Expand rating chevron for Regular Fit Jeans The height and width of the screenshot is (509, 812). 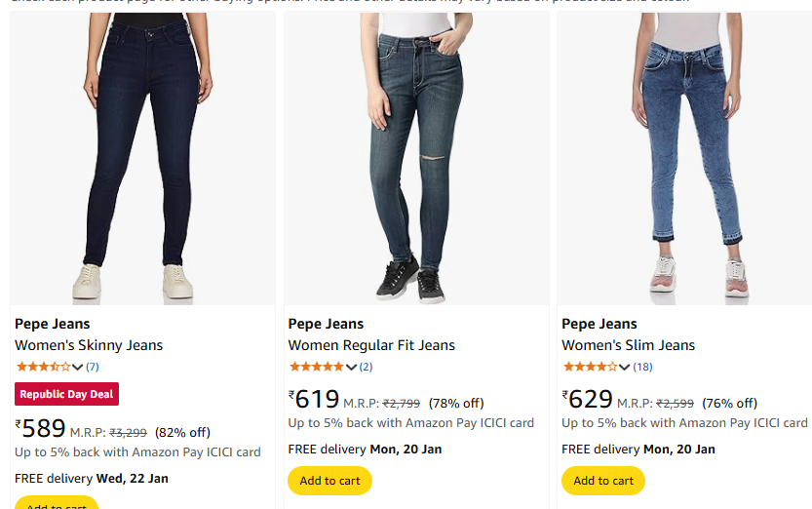[x=352, y=368]
